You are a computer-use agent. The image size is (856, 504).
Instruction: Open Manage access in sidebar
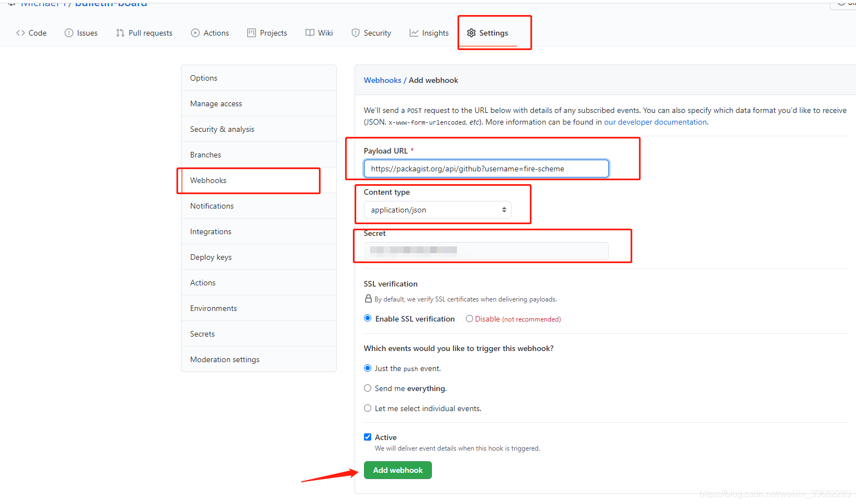pos(259,103)
